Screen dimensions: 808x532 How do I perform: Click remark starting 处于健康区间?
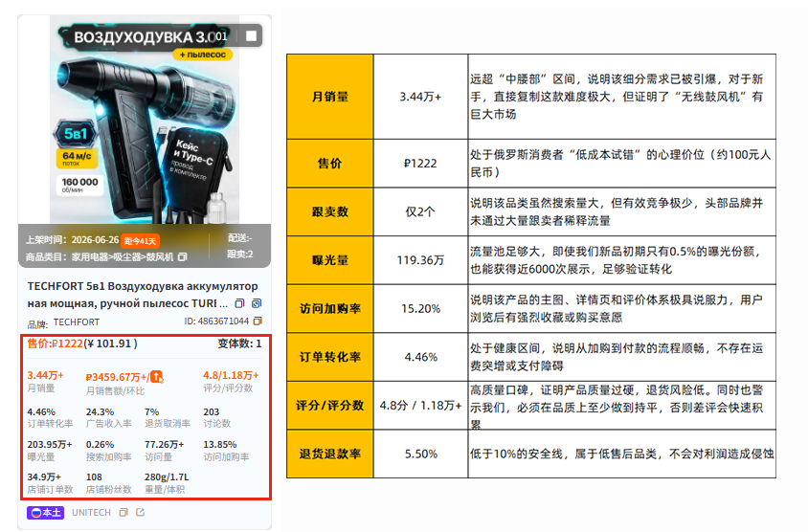click(x=617, y=357)
